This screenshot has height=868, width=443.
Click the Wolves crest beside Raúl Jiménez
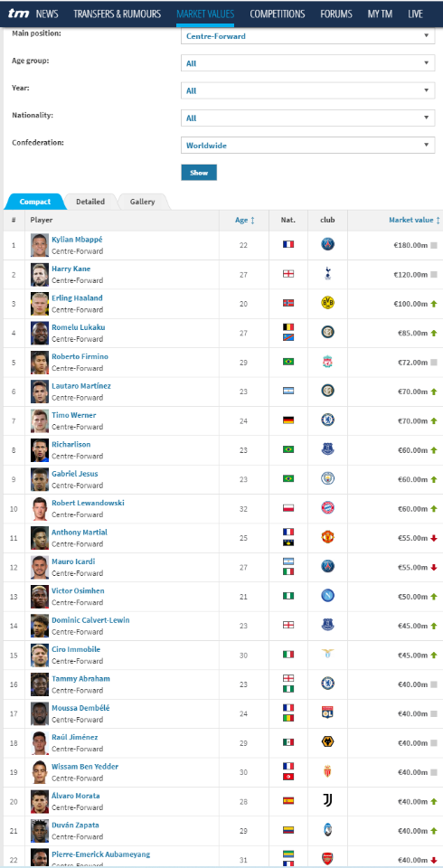pyautogui.click(x=328, y=741)
